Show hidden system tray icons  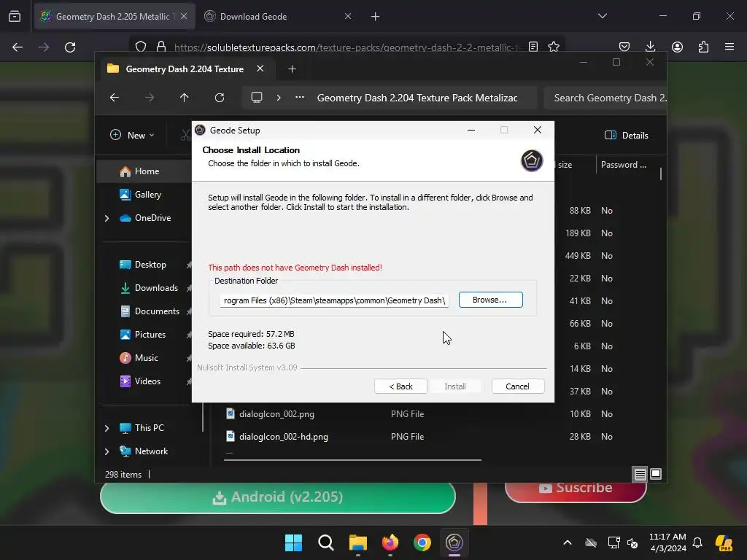coord(568,542)
